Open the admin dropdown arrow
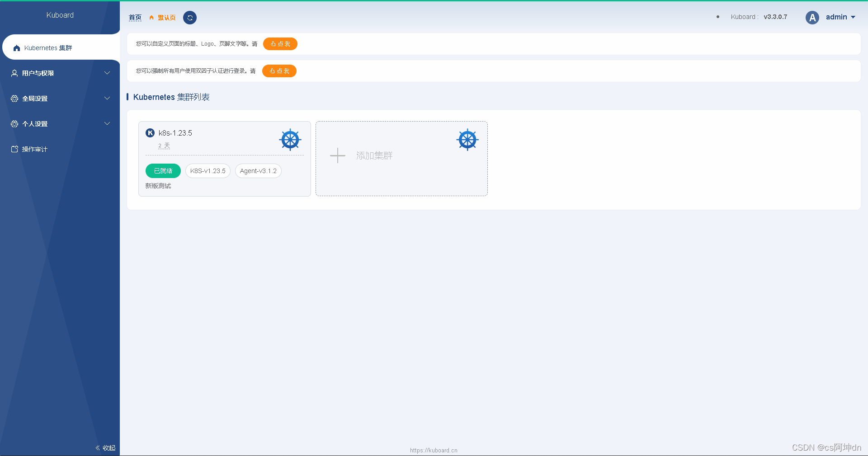Image resolution: width=868 pixels, height=456 pixels. tap(853, 17)
